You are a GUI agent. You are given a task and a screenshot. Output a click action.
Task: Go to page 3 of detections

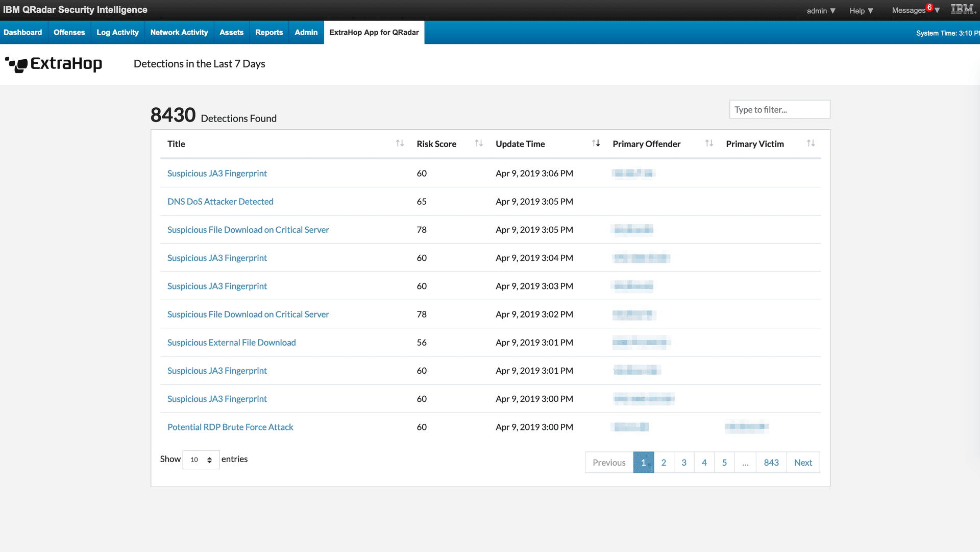pyautogui.click(x=684, y=462)
